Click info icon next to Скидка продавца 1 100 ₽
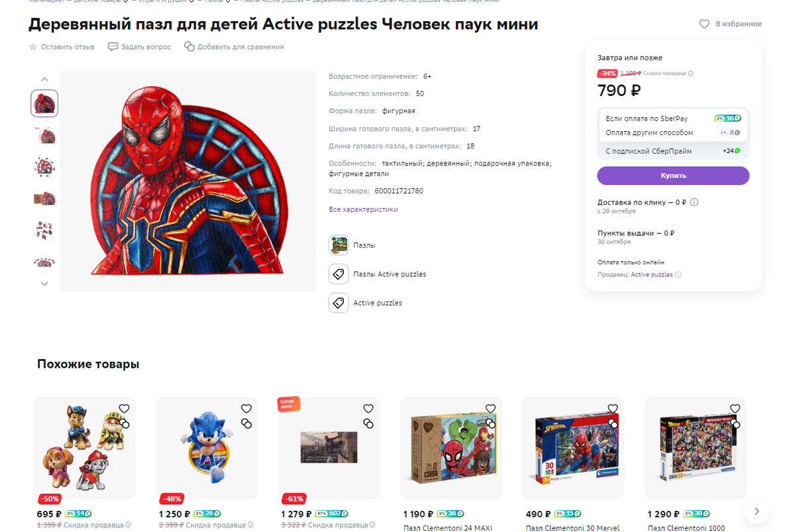 click(x=691, y=74)
